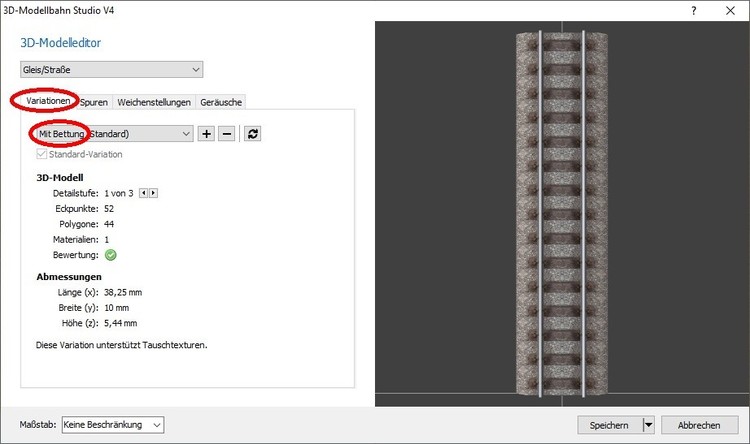Switch to the Variationen tab
The image size is (750, 444).
tap(48, 101)
